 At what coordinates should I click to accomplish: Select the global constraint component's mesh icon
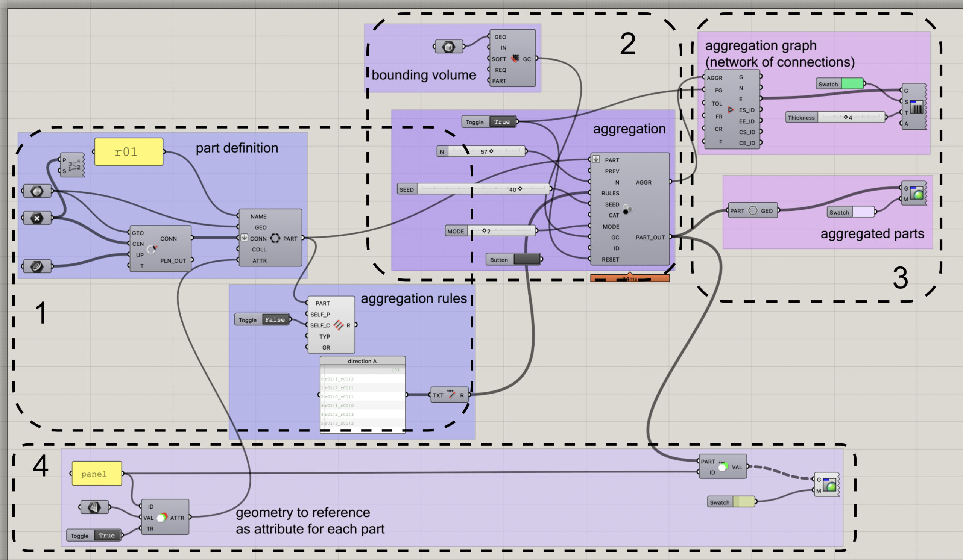click(x=515, y=58)
